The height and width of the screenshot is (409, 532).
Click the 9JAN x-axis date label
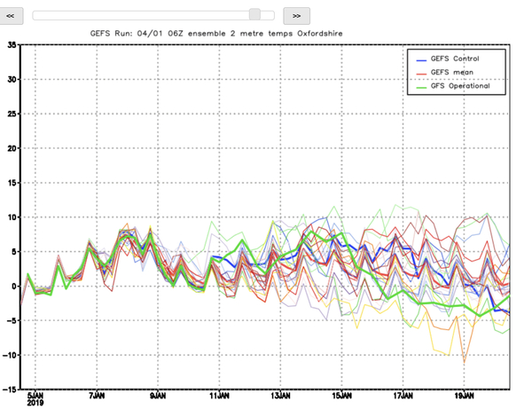[157, 395]
